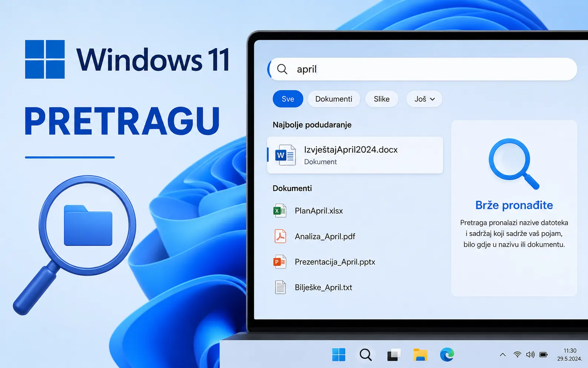This screenshot has width=588, height=368.
Task: Click the Dokumenti section heading
Action: tap(292, 188)
